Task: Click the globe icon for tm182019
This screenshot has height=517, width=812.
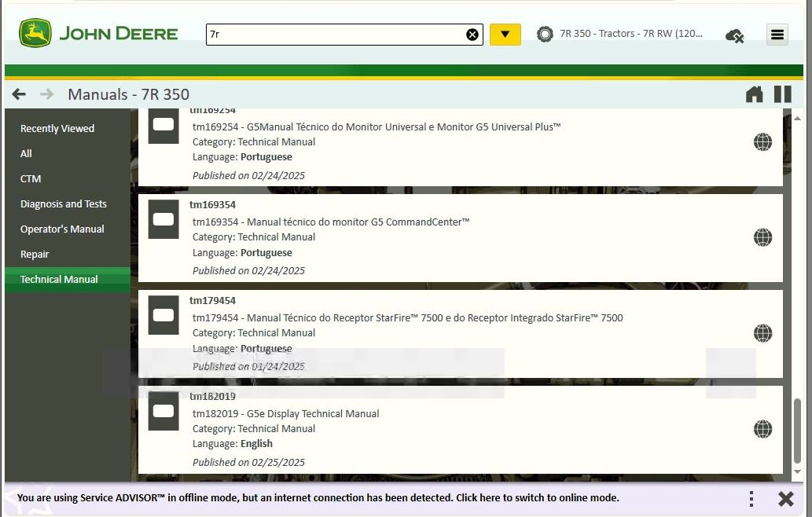Action: [762, 429]
